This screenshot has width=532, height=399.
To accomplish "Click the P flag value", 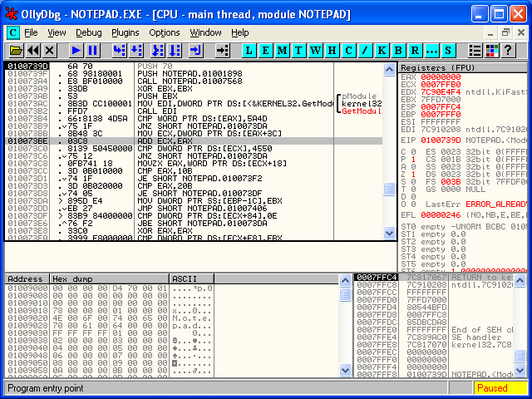I will (413, 159).
